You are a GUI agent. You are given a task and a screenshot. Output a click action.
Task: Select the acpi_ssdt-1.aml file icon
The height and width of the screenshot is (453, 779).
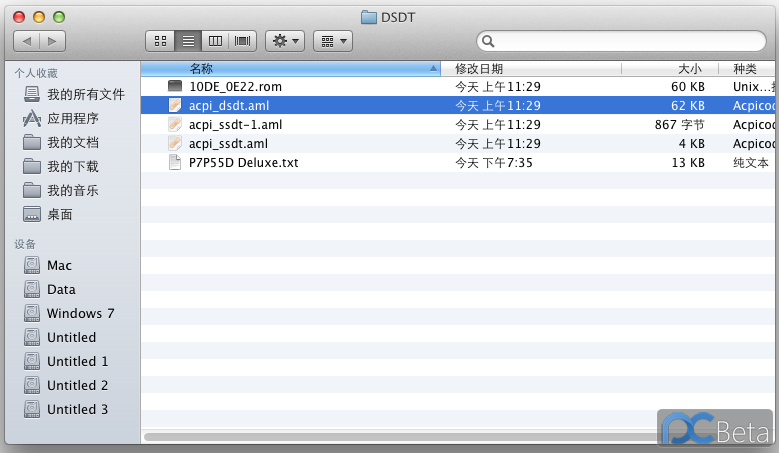175,125
